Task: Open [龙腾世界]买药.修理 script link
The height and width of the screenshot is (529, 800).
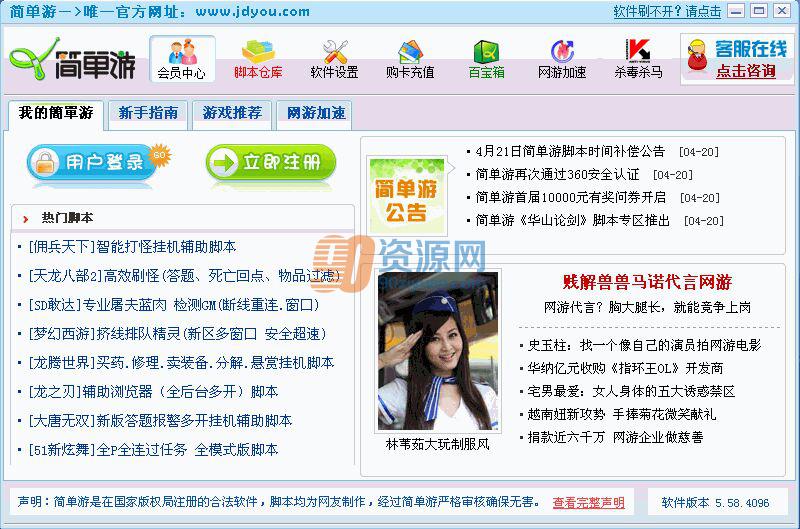Action: (182, 363)
